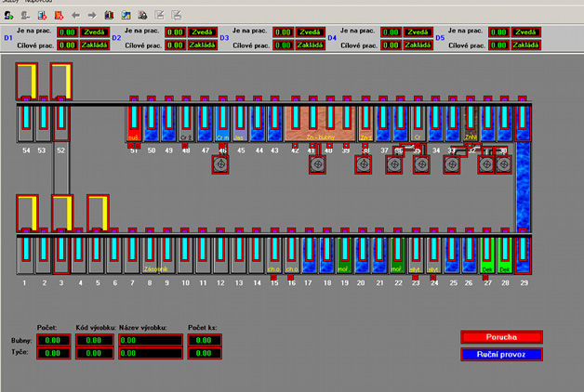The width and height of the screenshot is (584, 392).
Task: Click the D4 'Je na prac.' value field
Action: coord(392,33)
